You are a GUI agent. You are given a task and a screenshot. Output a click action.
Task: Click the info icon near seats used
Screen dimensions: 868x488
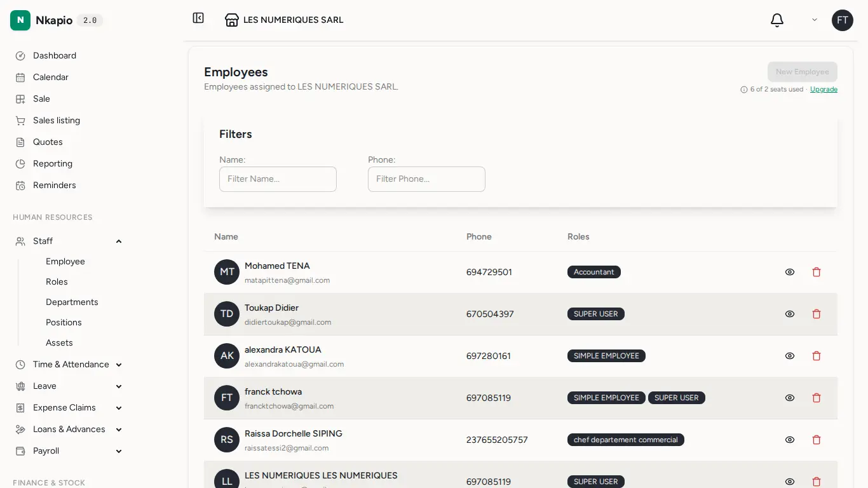point(744,90)
